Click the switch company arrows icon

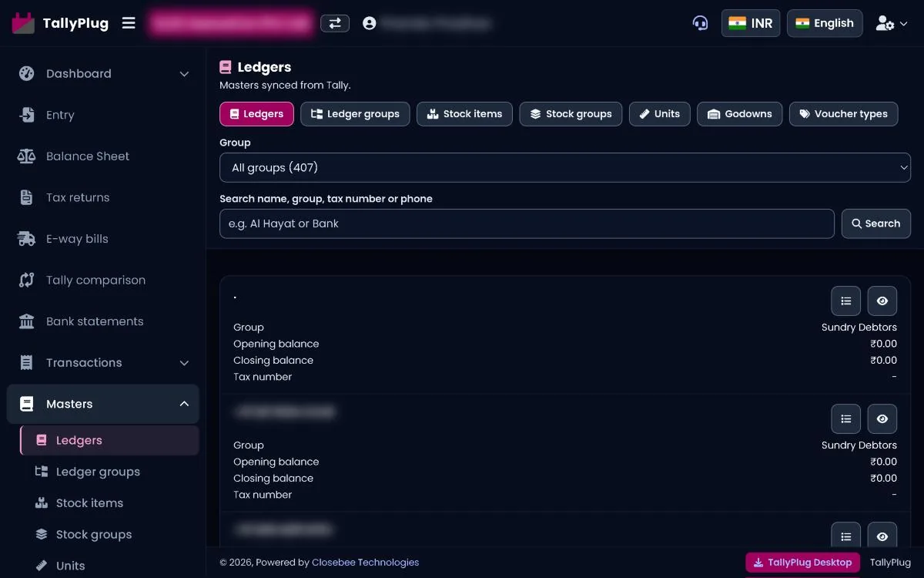(335, 23)
